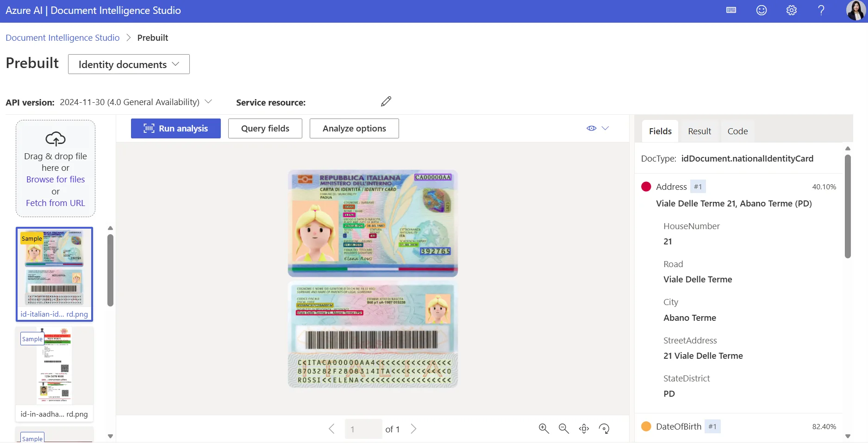The width and height of the screenshot is (868, 443).
Task: Expand the API version dropdown
Action: pyautogui.click(x=208, y=101)
